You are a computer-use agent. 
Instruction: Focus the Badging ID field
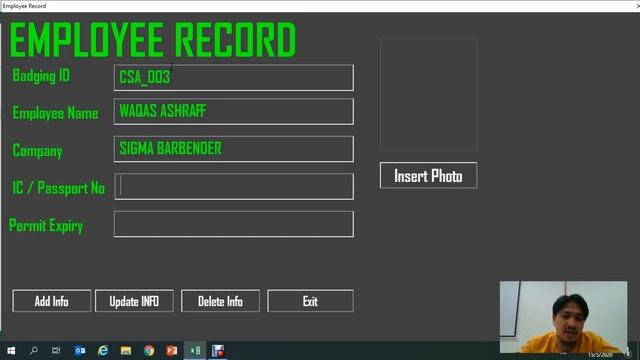[x=234, y=78]
